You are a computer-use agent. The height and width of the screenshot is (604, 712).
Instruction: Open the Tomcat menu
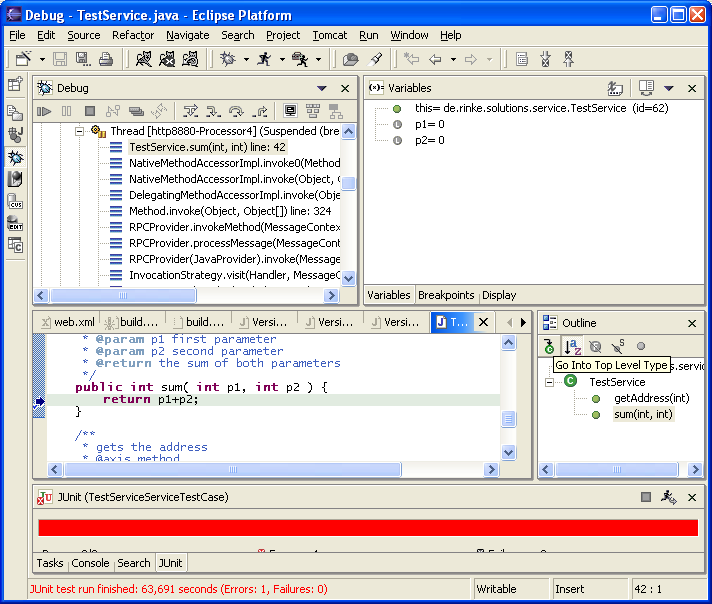click(x=329, y=35)
